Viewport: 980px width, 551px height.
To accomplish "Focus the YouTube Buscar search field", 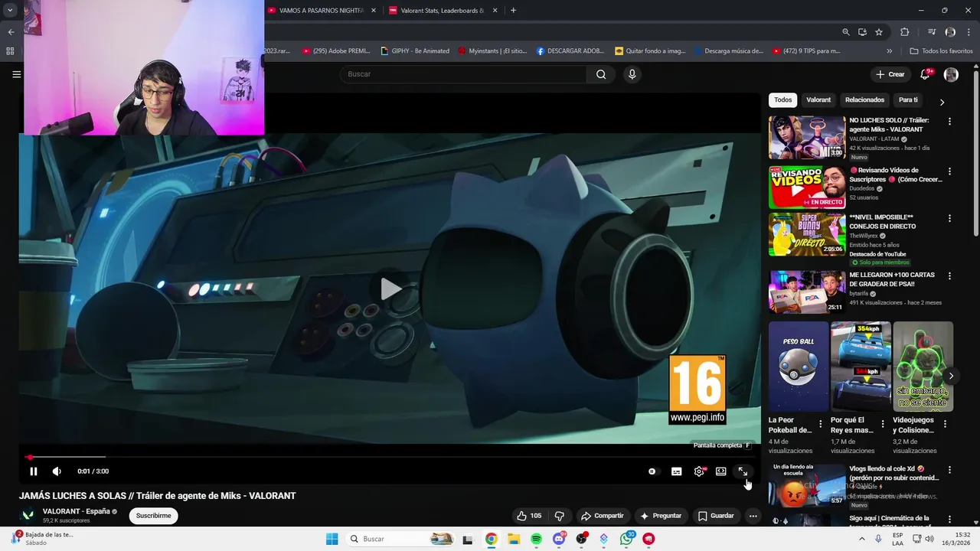I will point(463,74).
